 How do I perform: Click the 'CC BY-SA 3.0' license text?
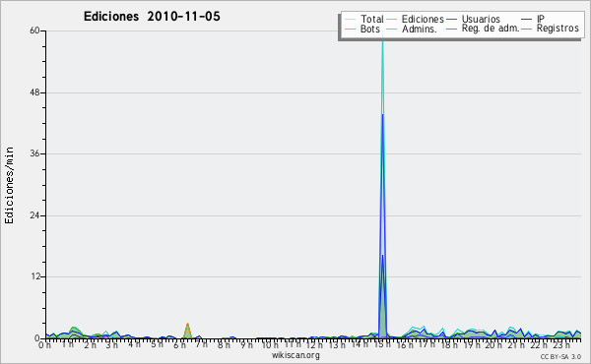(x=560, y=356)
